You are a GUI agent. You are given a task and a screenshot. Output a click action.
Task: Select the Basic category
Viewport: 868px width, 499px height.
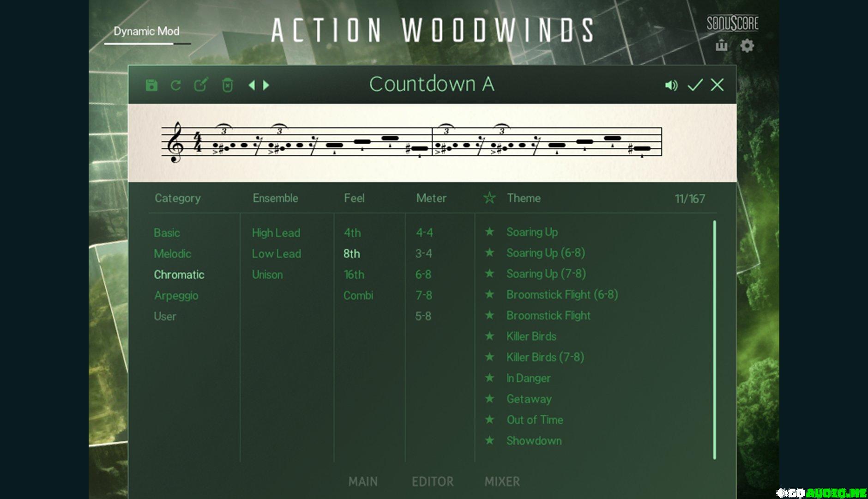click(x=167, y=232)
